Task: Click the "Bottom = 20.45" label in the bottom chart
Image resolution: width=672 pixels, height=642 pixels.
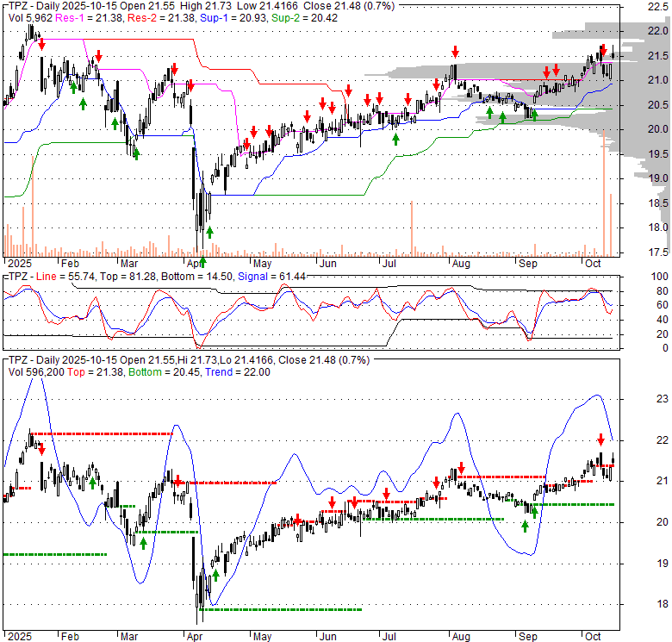Action: 165,372
